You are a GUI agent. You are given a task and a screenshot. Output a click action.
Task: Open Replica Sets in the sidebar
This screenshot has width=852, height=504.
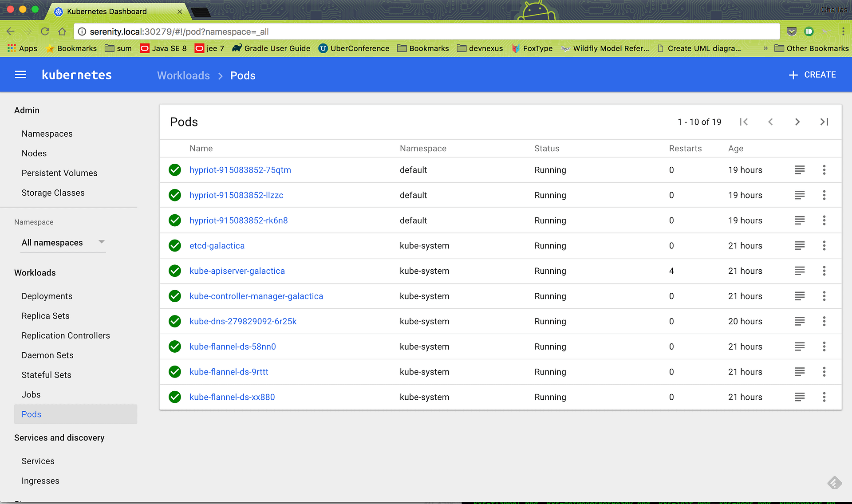(45, 316)
